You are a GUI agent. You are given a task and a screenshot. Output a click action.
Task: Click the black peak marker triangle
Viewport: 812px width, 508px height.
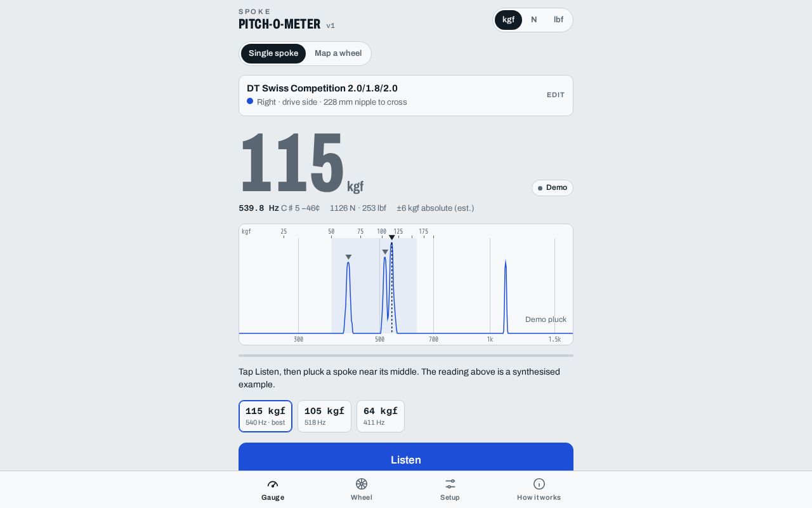pyautogui.click(x=392, y=237)
